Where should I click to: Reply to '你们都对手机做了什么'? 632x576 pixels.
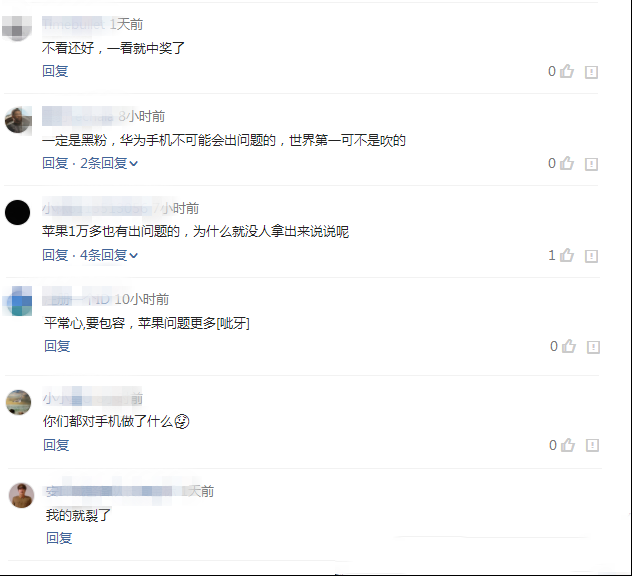click(x=56, y=445)
